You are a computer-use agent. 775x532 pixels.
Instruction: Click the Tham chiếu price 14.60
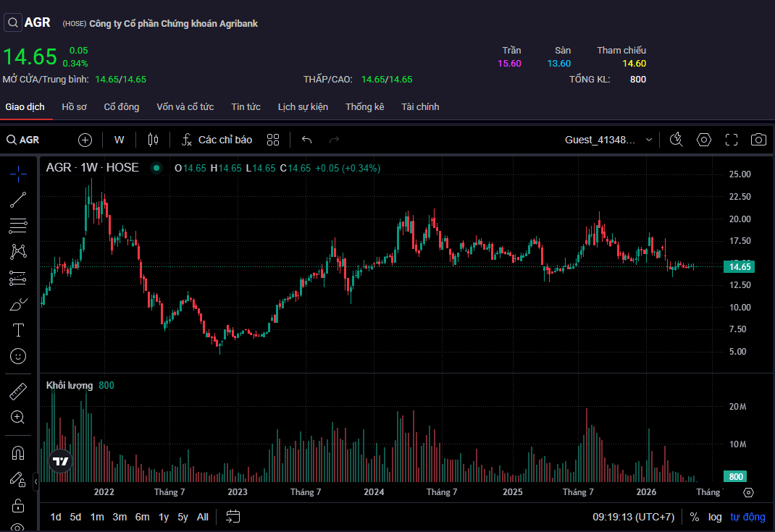pyautogui.click(x=634, y=63)
